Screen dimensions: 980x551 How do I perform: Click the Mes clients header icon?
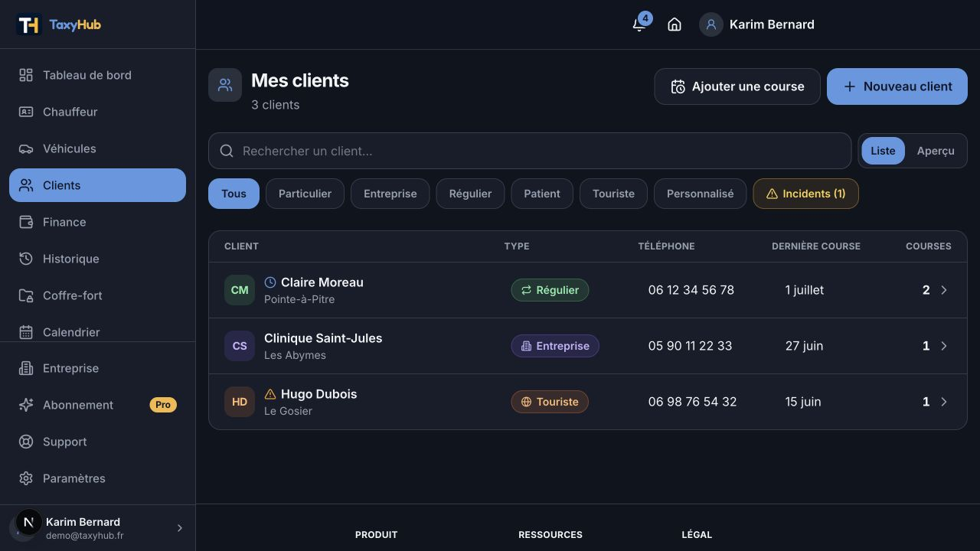click(x=225, y=85)
